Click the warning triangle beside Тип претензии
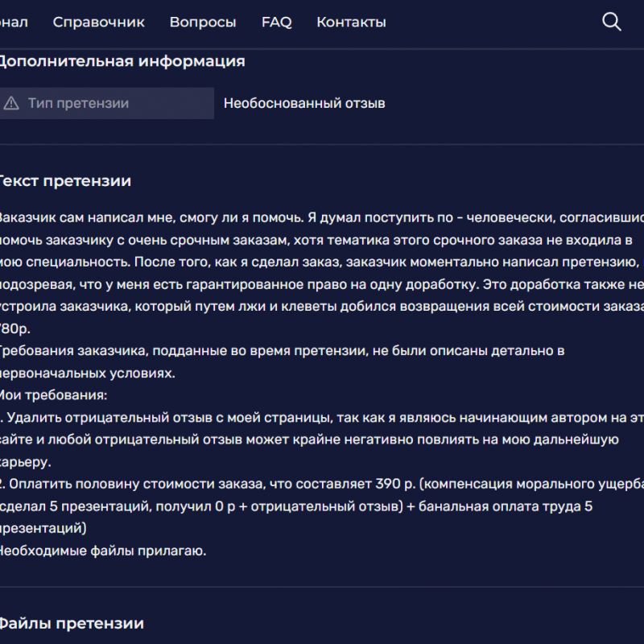 coord(11,103)
